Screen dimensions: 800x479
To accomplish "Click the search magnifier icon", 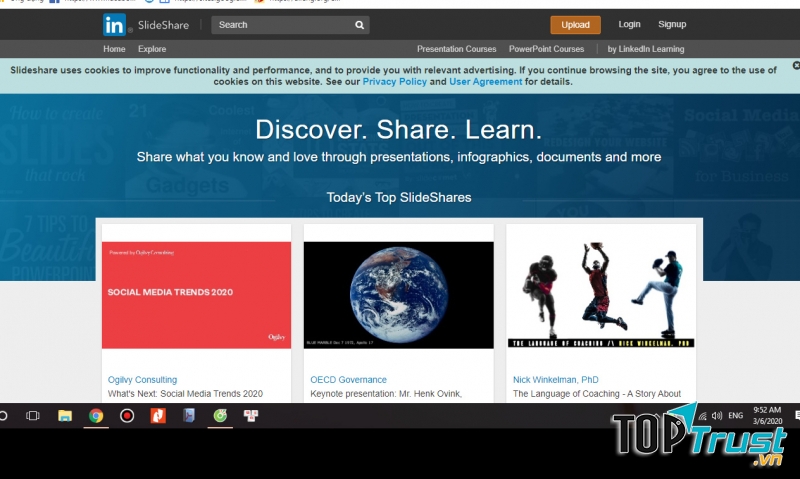I will tap(359, 25).
